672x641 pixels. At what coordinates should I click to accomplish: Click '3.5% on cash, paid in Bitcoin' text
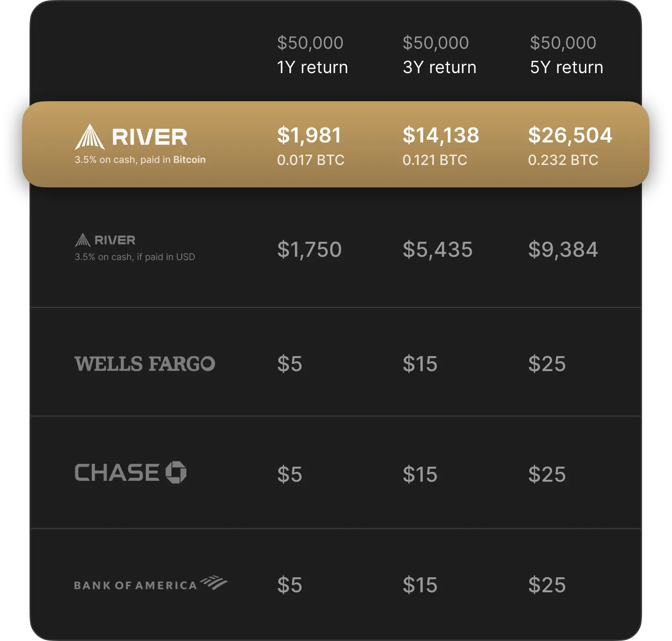point(140,160)
